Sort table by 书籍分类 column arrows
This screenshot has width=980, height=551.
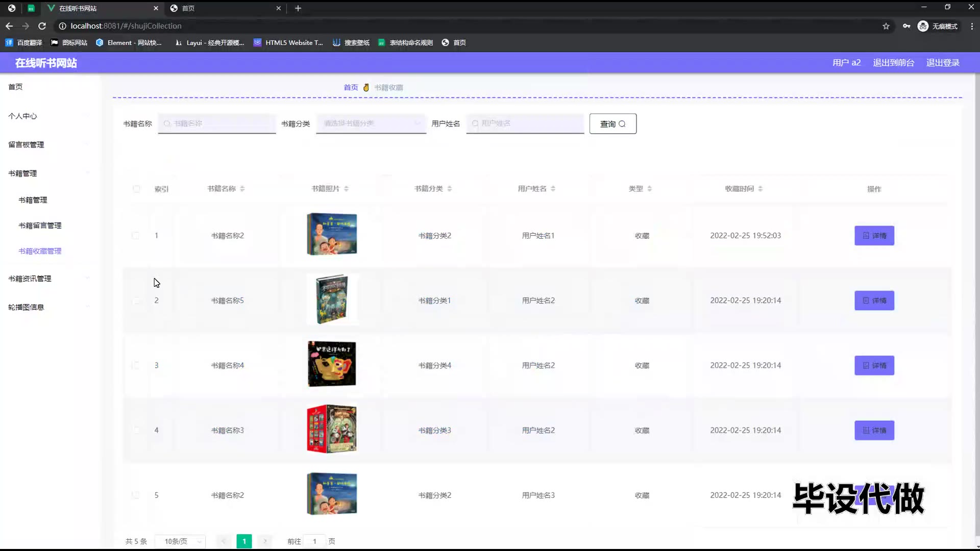tap(450, 189)
